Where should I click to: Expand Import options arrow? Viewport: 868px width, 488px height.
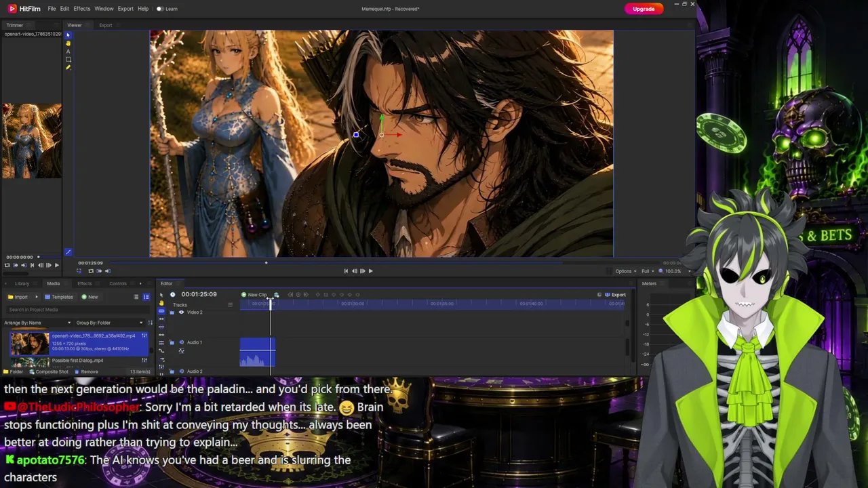coord(37,297)
